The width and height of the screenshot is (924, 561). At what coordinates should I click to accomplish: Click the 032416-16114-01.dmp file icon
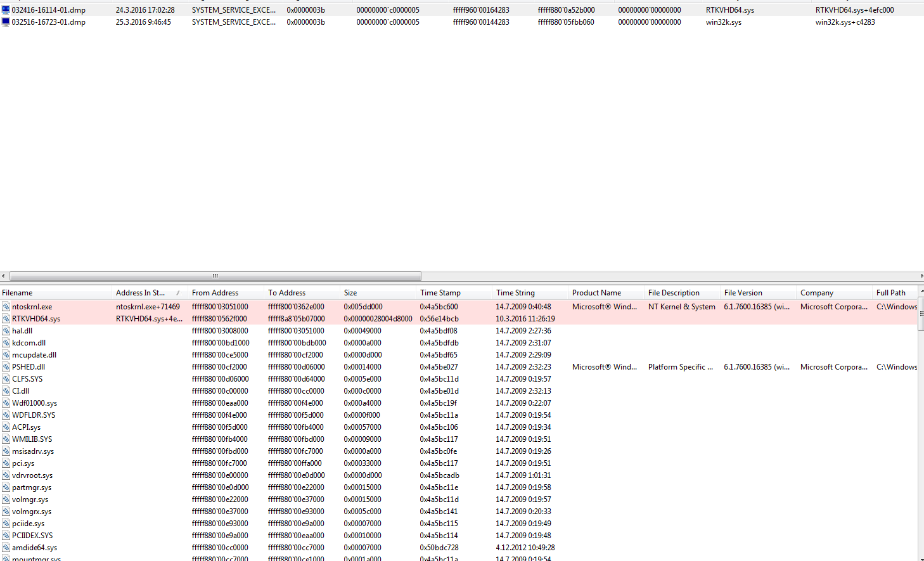point(6,10)
